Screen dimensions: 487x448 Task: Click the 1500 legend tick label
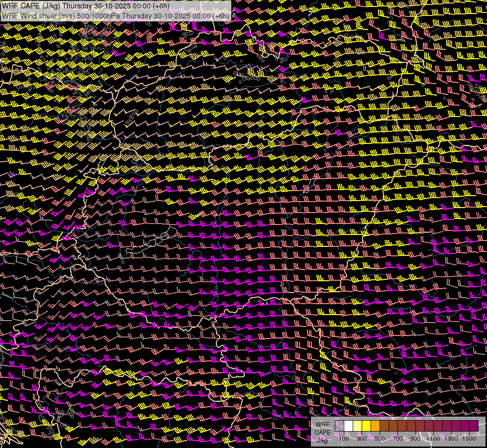pyautogui.click(x=469, y=438)
